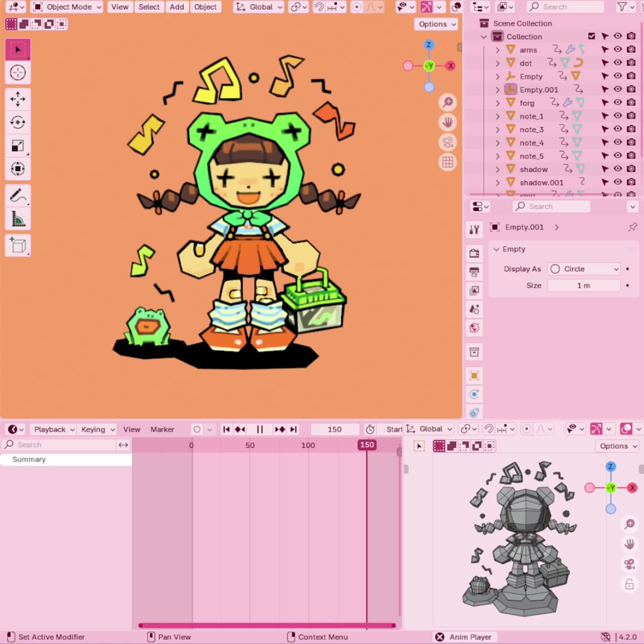Toggle Collection exclude checkbox
This screenshot has width=644, height=644.
point(591,36)
